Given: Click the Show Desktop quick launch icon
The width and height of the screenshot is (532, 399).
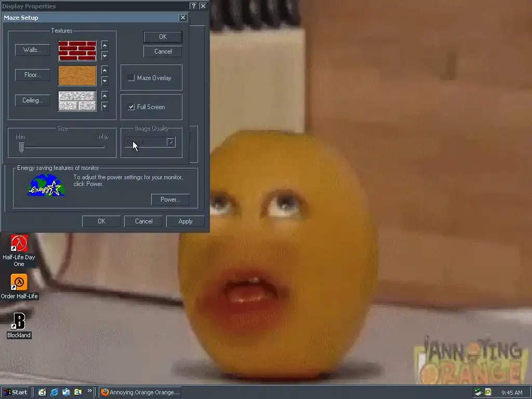Looking at the screenshot, I should [x=43, y=392].
